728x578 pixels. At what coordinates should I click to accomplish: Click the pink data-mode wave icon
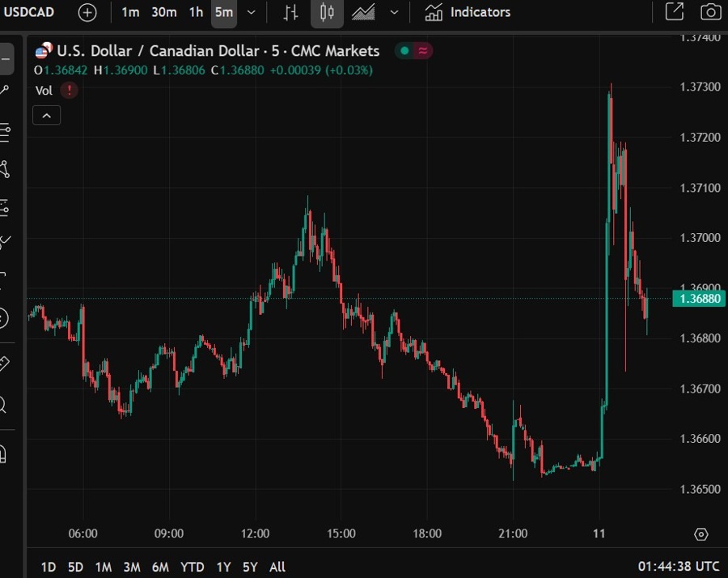[x=422, y=51]
